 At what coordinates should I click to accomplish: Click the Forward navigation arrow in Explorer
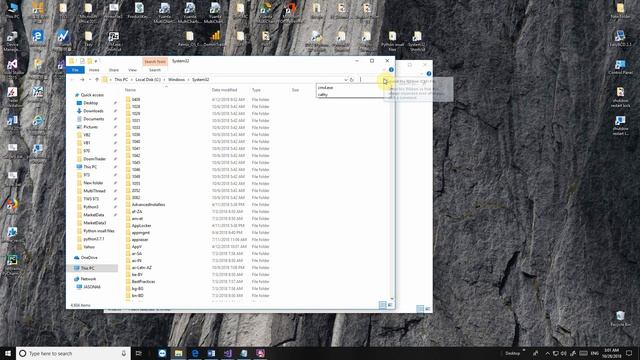(x=82, y=80)
